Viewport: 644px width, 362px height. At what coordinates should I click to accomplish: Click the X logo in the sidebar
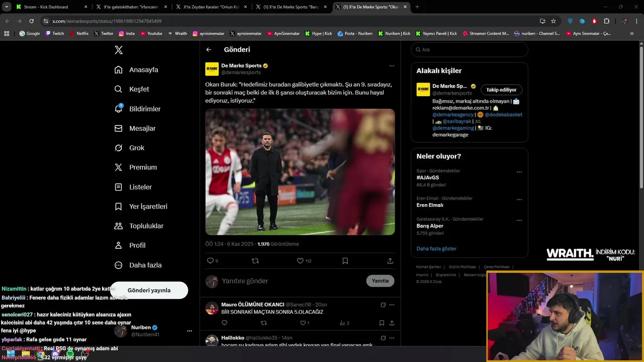pos(119,50)
